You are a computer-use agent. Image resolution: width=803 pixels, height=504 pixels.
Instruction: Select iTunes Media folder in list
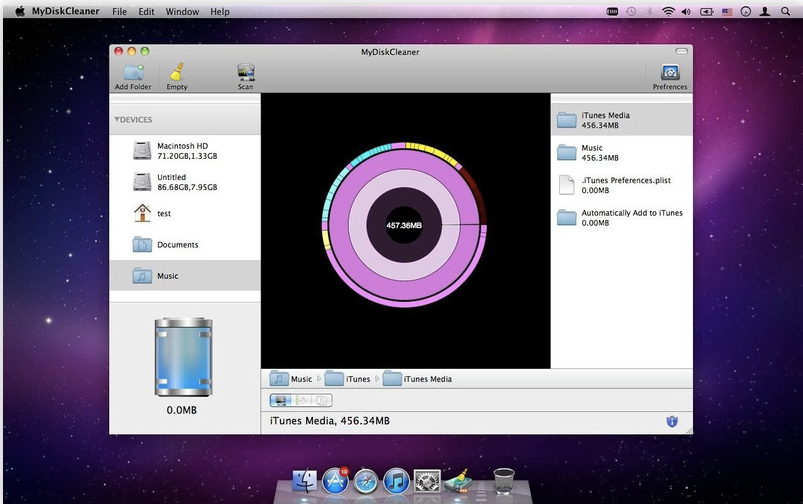click(x=622, y=120)
